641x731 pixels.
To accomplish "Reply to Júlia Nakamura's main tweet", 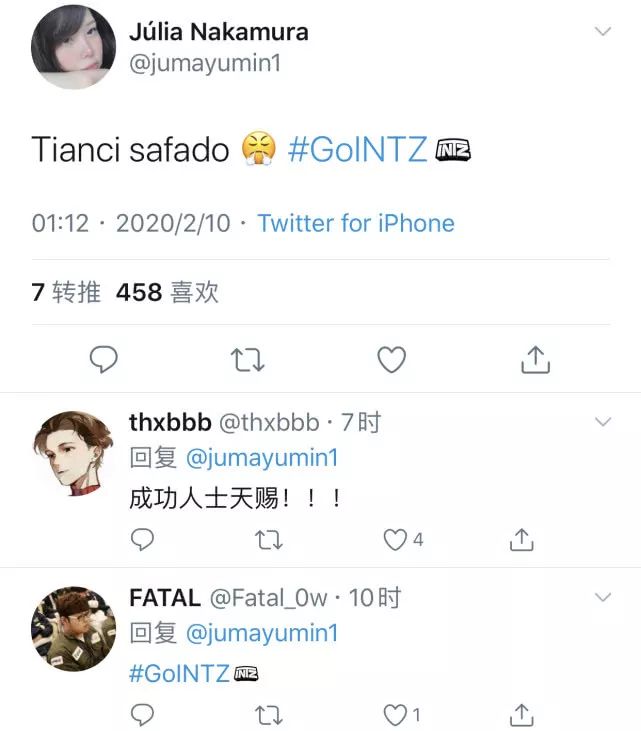I will tap(104, 359).
